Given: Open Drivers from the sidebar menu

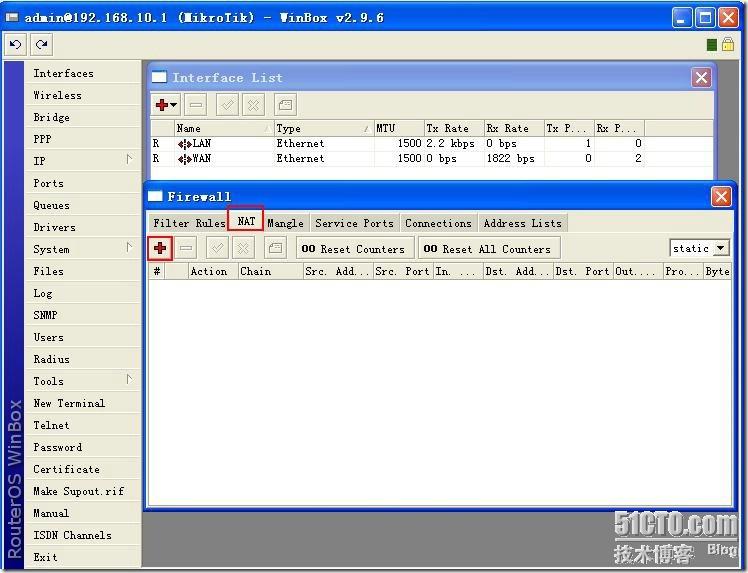Looking at the screenshot, I should pos(83,227).
